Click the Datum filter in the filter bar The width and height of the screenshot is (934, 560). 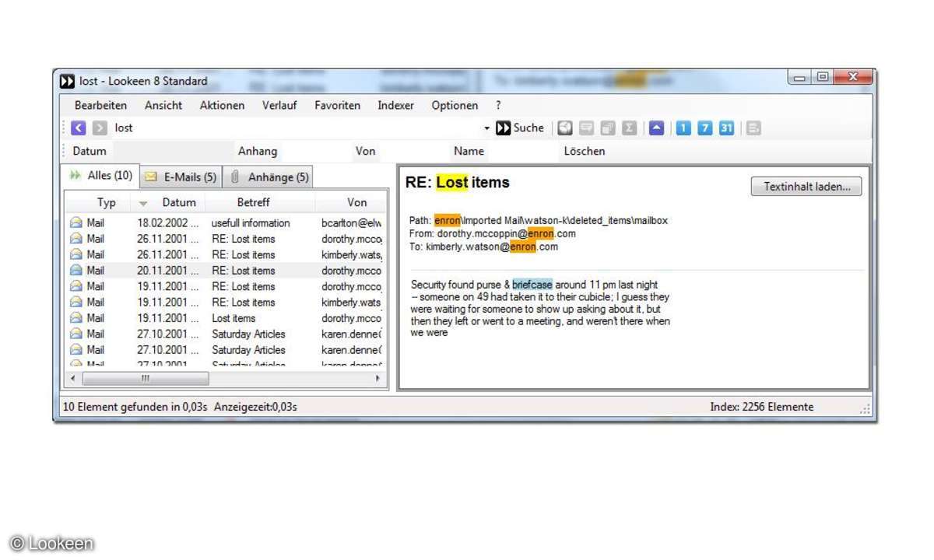point(90,151)
